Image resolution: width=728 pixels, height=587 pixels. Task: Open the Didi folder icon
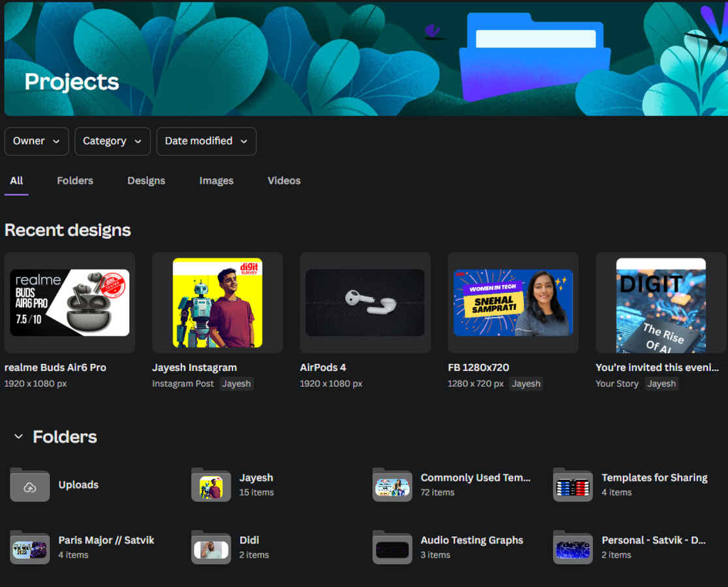211,548
